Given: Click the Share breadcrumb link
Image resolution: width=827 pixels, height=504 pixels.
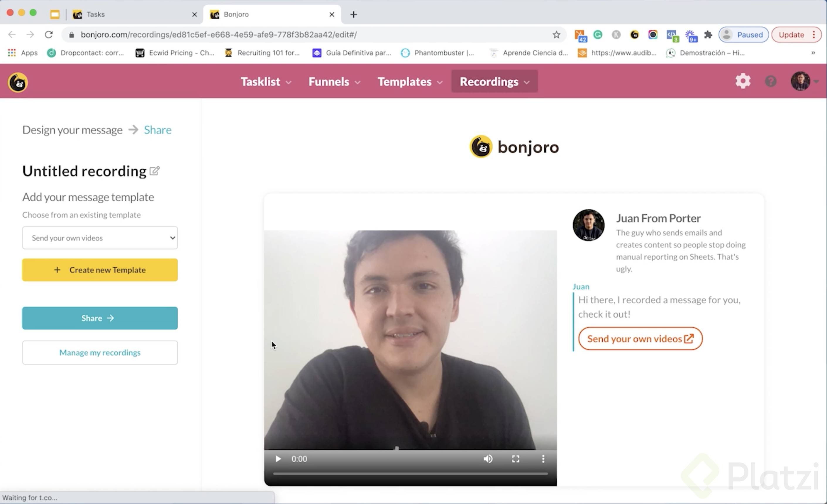Looking at the screenshot, I should (158, 130).
